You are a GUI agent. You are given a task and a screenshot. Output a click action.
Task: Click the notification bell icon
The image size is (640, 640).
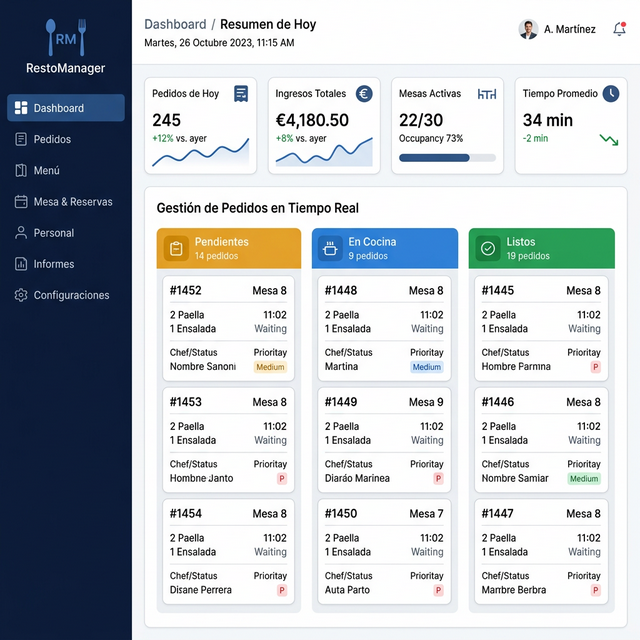pyautogui.click(x=619, y=30)
